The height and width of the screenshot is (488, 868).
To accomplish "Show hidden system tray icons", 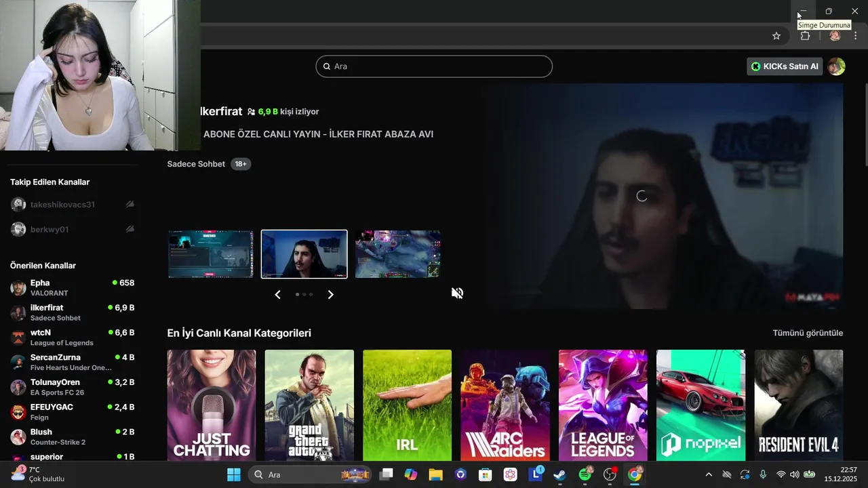I will tap(709, 474).
